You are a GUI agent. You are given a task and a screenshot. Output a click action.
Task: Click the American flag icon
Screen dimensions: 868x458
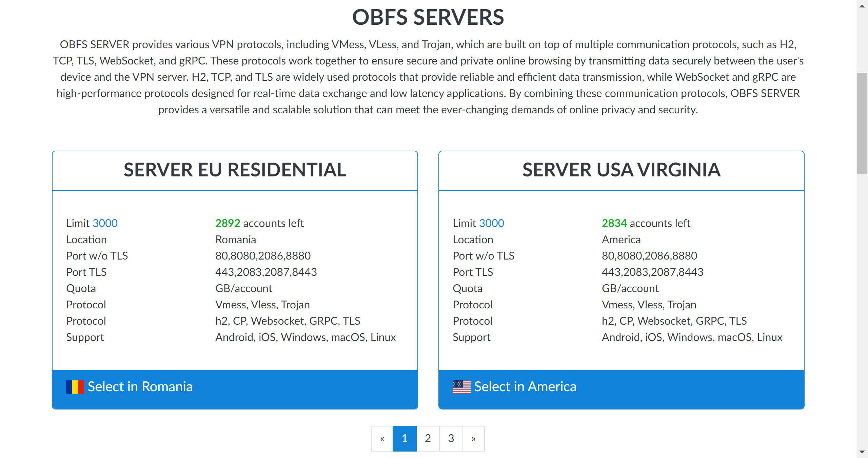[461, 387]
